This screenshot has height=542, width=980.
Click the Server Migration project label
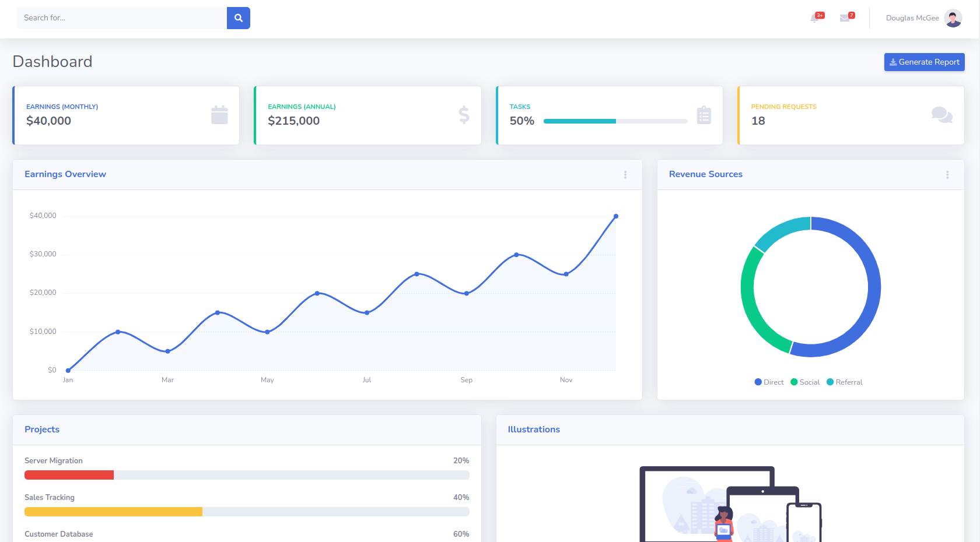54,460
